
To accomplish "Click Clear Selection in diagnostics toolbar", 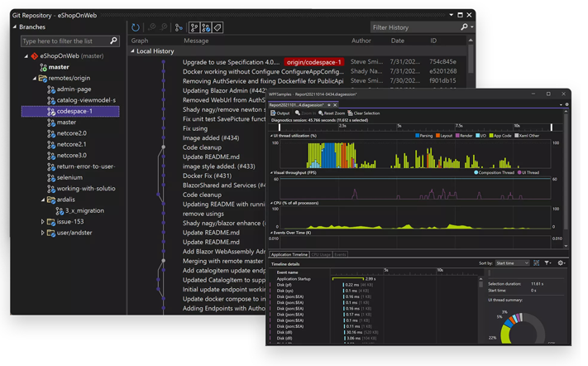I will (363, 113).
